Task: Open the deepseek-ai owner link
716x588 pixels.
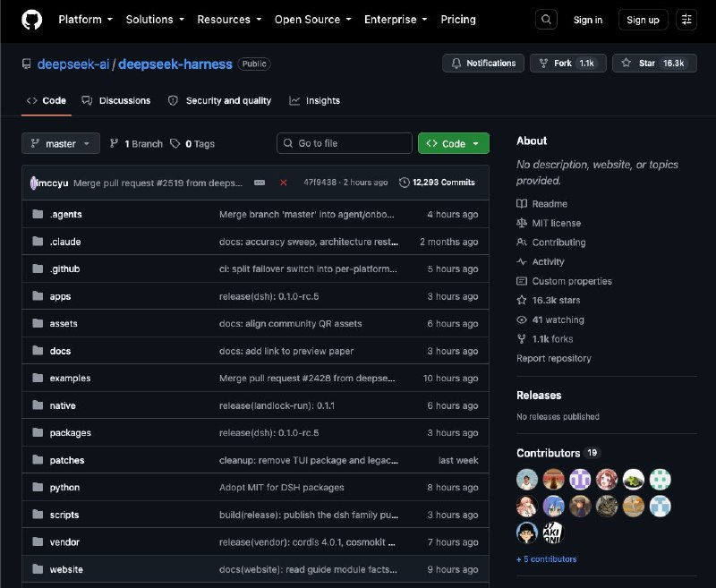Action: pos(73,64)
